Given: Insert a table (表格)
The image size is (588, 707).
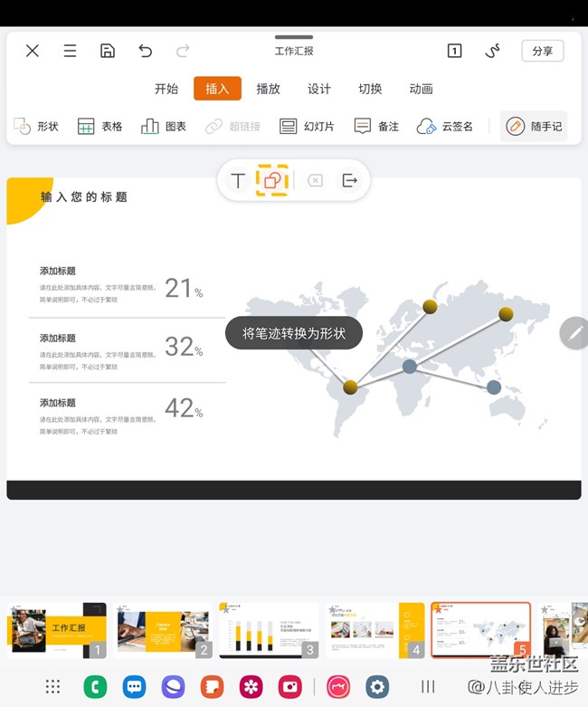Looking at the screenshot, I should (100, 127).
